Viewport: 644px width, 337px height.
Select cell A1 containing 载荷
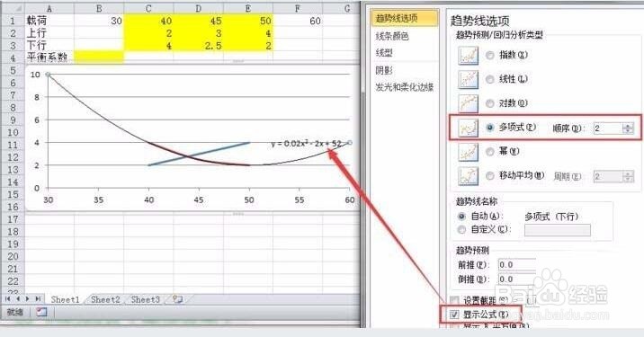[x=49, y=21]
